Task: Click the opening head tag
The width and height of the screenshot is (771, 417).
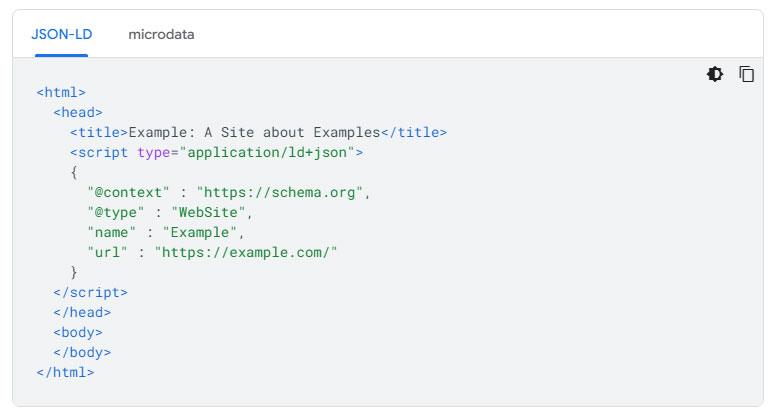Action: pos(78,113)
